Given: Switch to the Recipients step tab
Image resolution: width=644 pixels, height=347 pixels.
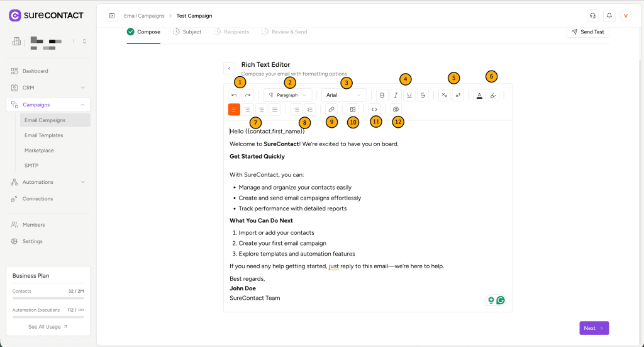Looking at the screenshot, I should (x=231, y=31).
